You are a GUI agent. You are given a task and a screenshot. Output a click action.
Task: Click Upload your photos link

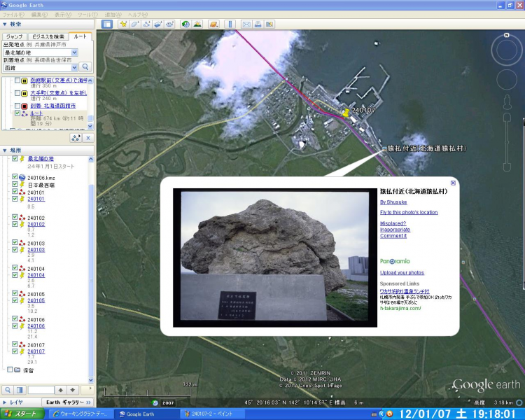click(x=402, y=272)
